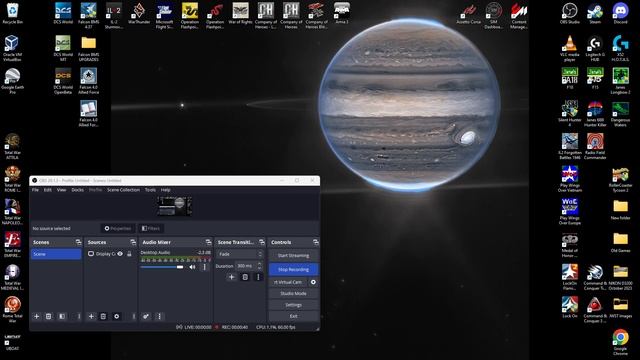Toggle lock on Display Capture source

[129, 254]
